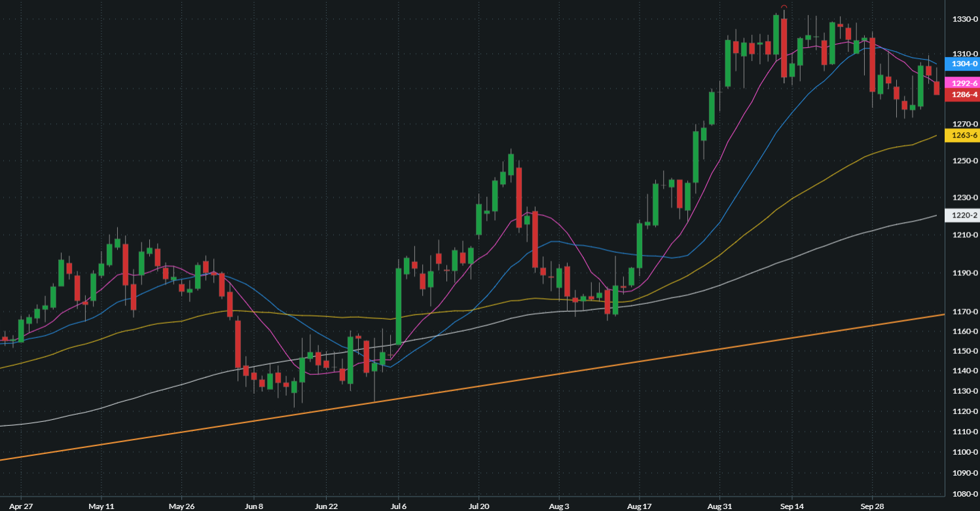Click the 1330-0 price axis label
This screenshot has width=980, height=511.
tap(965, 20)
